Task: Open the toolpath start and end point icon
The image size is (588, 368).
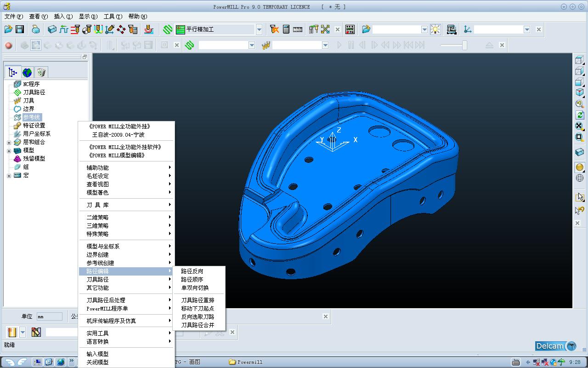Action: pos(87,29)
